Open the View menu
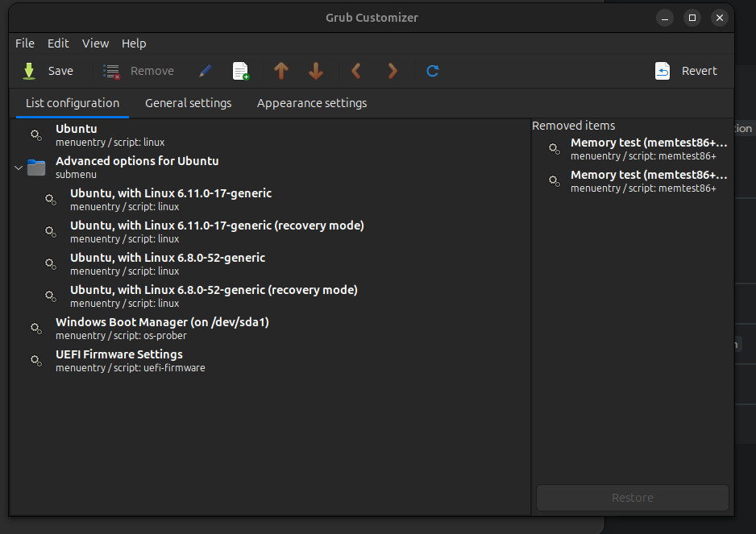 pos(95,43)
